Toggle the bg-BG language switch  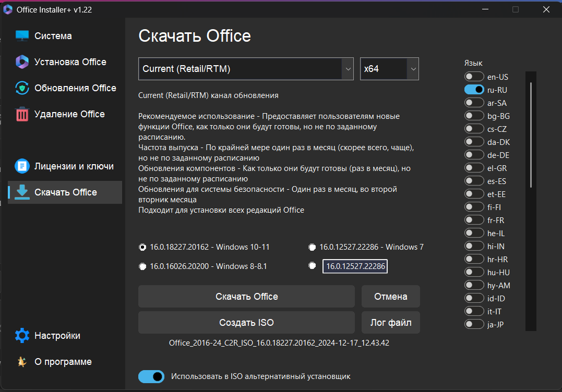tap(474, 116)
